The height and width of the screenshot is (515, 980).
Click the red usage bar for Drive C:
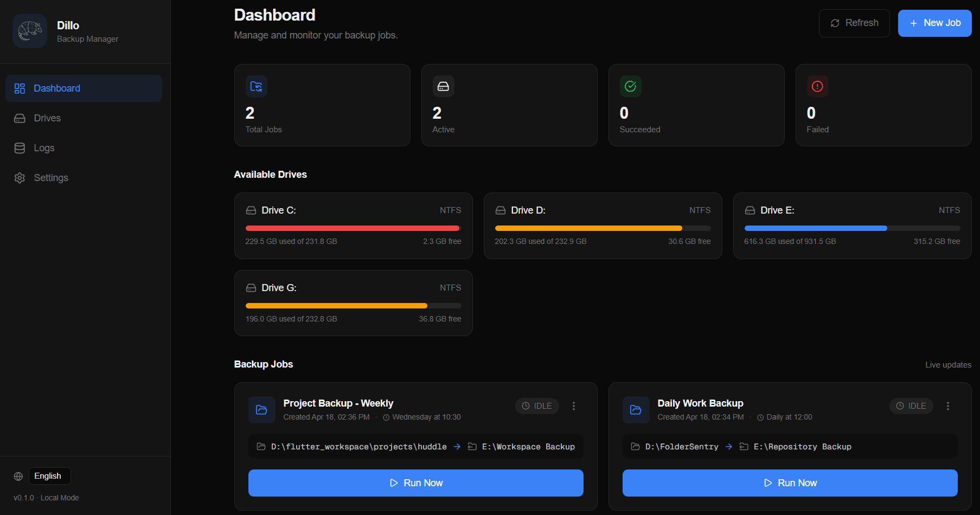[353, 228]
